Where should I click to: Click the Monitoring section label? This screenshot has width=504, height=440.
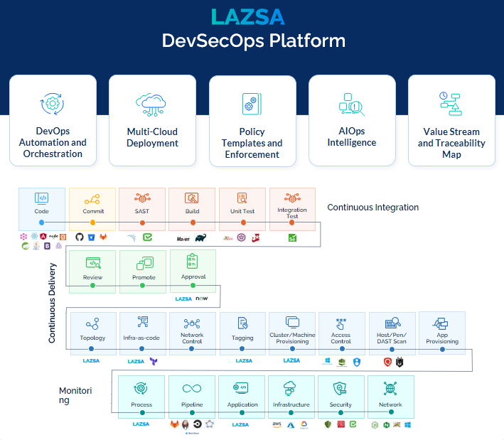coord(75,395)
